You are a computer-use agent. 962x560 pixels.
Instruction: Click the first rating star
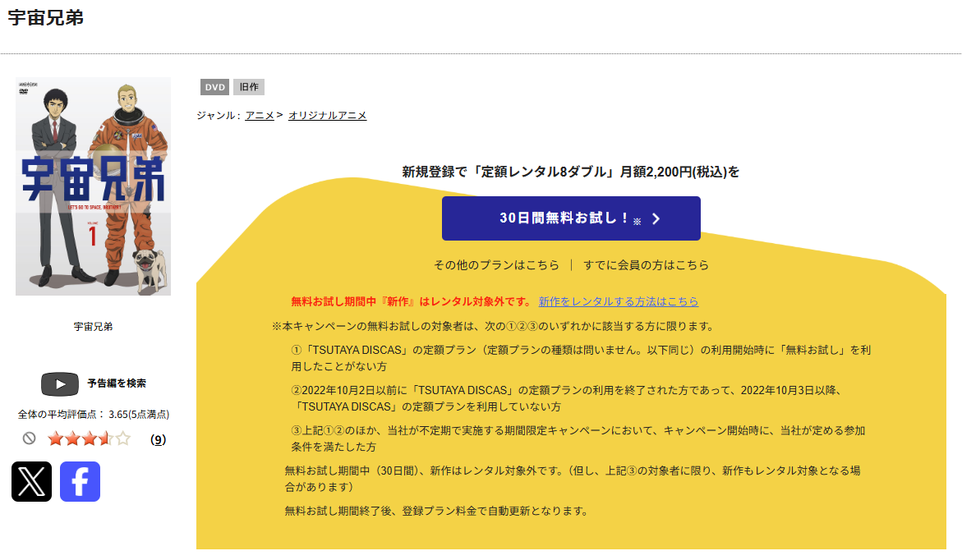(x=56, y=438)
